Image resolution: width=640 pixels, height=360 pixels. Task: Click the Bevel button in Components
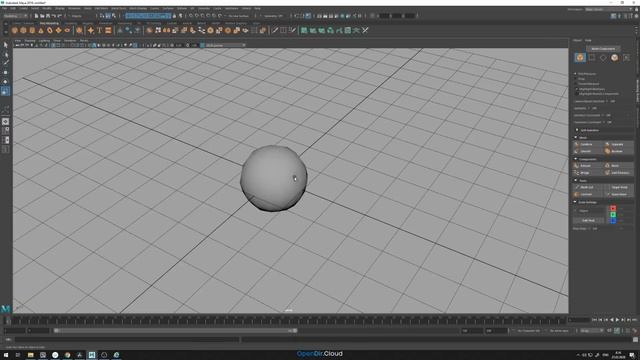[619, 166]
